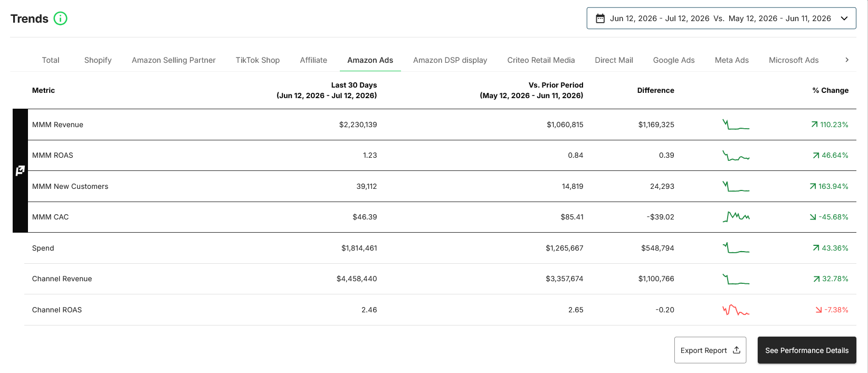Go to the Affiliate tab
The height and width of the screenshot is (373, 868).
[313, 60]
